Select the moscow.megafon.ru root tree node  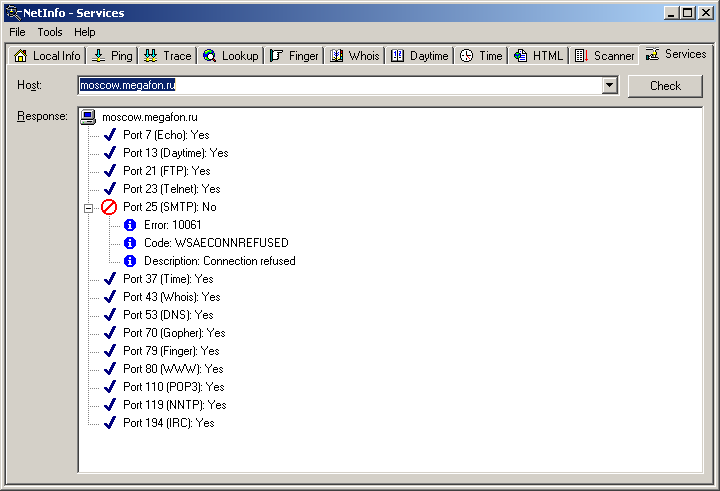tap(150, 117)
